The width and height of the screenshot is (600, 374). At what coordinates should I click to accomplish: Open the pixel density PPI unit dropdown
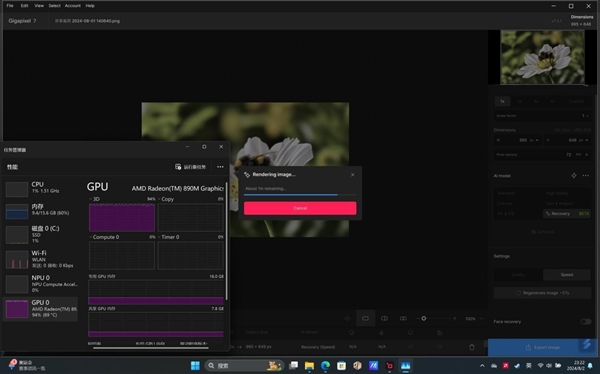pyautogui.click(x=582, y=155)
